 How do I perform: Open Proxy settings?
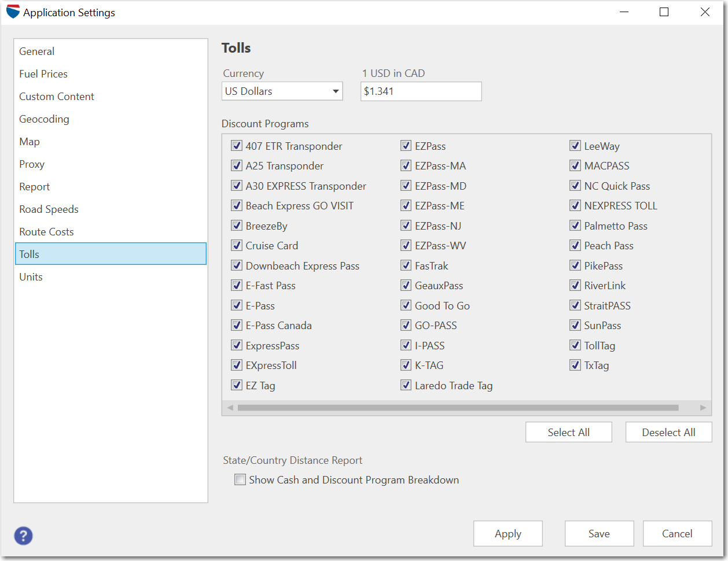(111, 164)
